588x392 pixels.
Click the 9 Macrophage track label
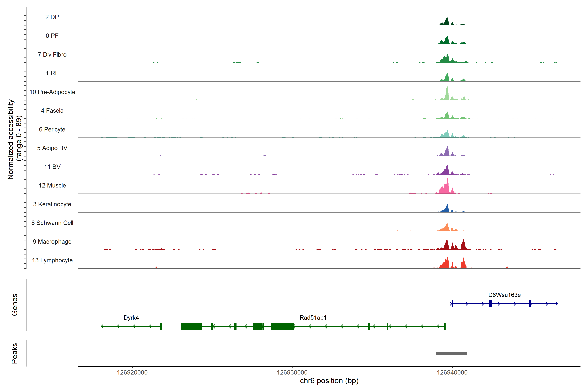(x=52, y=242)
